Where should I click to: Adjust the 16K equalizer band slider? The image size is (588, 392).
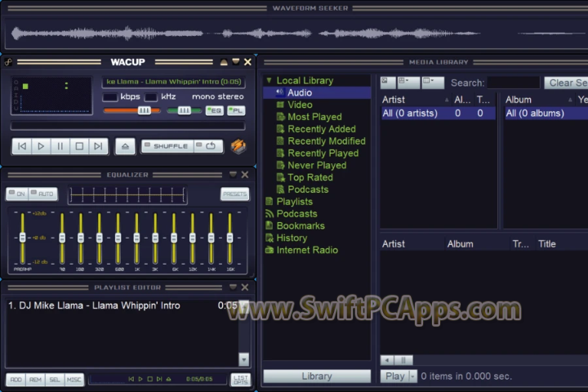tap(229, 238)
